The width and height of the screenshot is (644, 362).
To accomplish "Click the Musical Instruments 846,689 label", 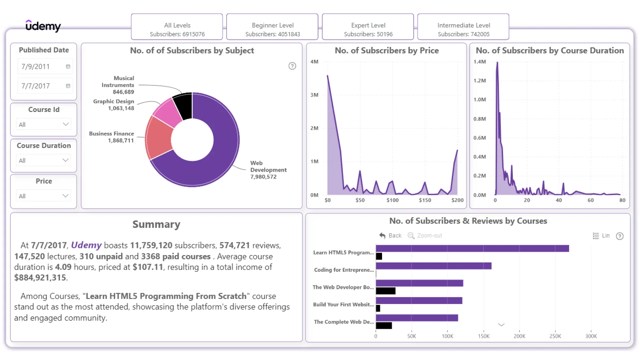I will tap(118, 85).
